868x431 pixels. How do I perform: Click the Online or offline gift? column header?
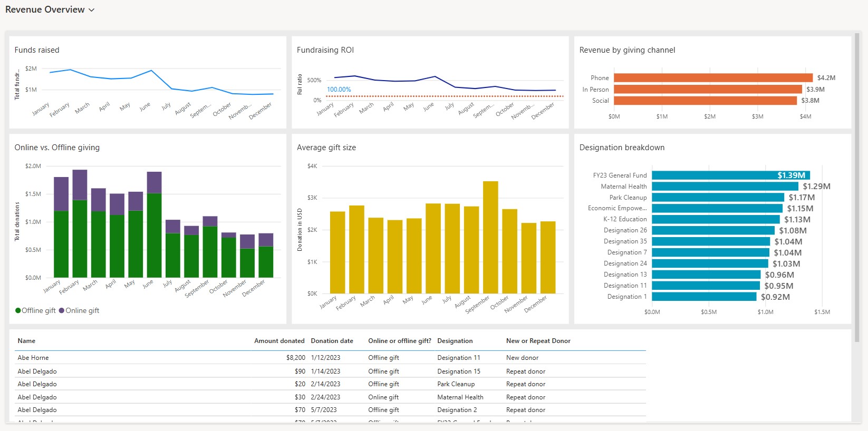point(399,341)
